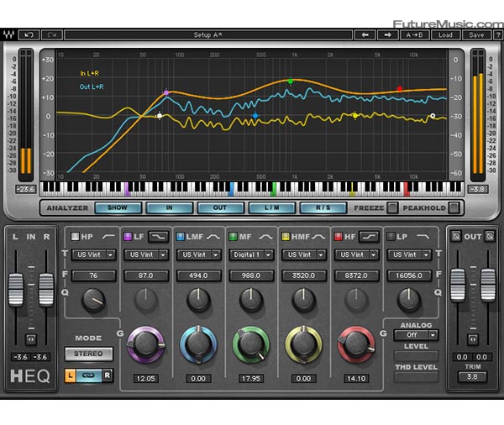Open ANALOG Off dropdown
Image resolution: width=504 pixels, height=425 pixels.
pyautogui.click(x=416, y=335)
